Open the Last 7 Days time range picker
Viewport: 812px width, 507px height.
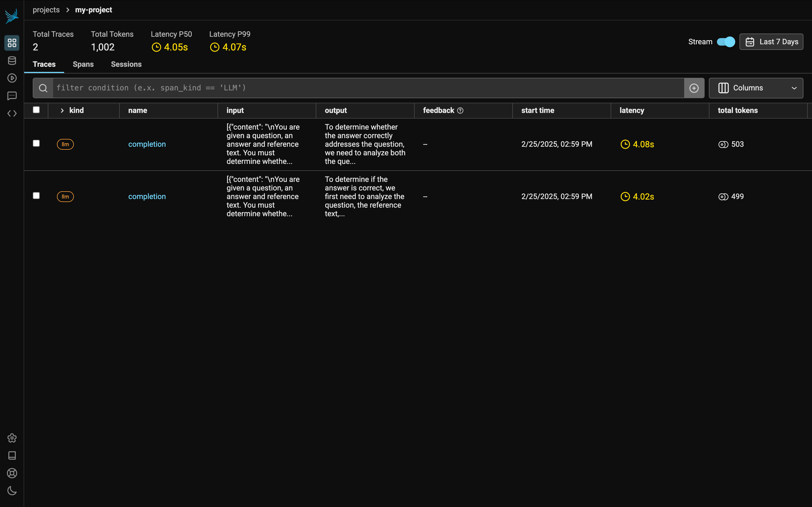[x=771, y=42]
